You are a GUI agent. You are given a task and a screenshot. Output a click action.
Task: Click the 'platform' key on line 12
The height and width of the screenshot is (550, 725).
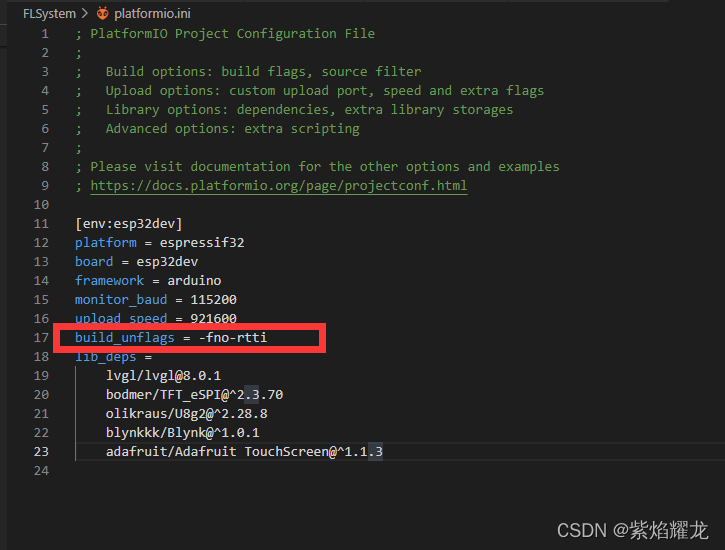[x=106, y=243]
